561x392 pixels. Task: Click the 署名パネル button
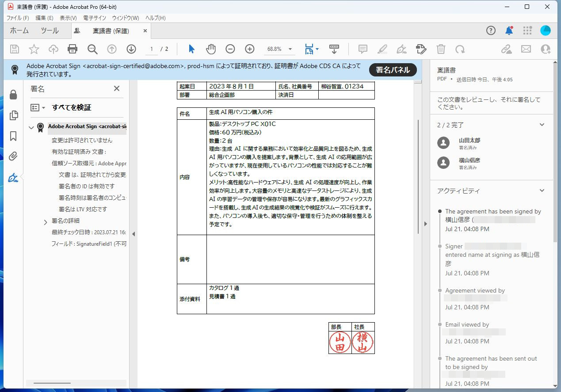pyautogui.click(x=393, y=70)
